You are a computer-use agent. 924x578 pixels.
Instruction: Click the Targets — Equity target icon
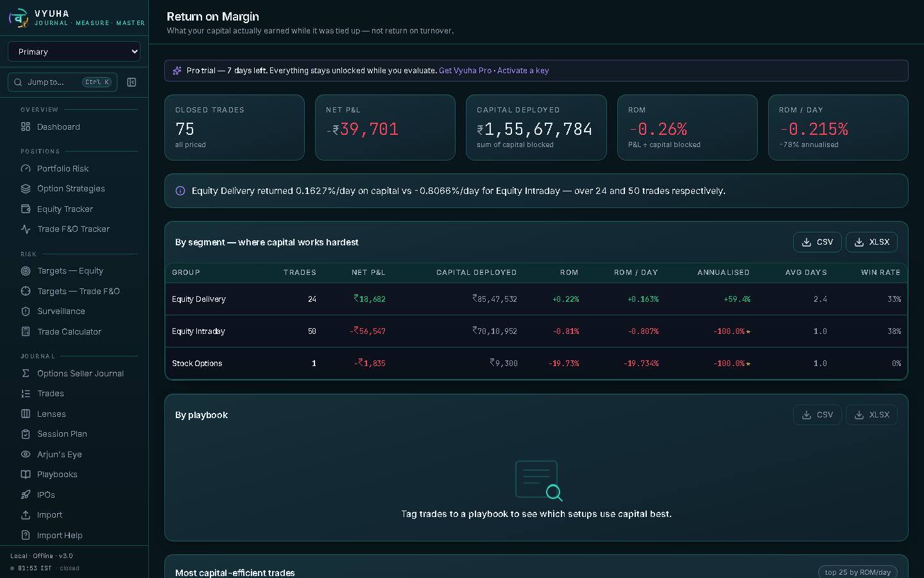click(x=26, y=271)
